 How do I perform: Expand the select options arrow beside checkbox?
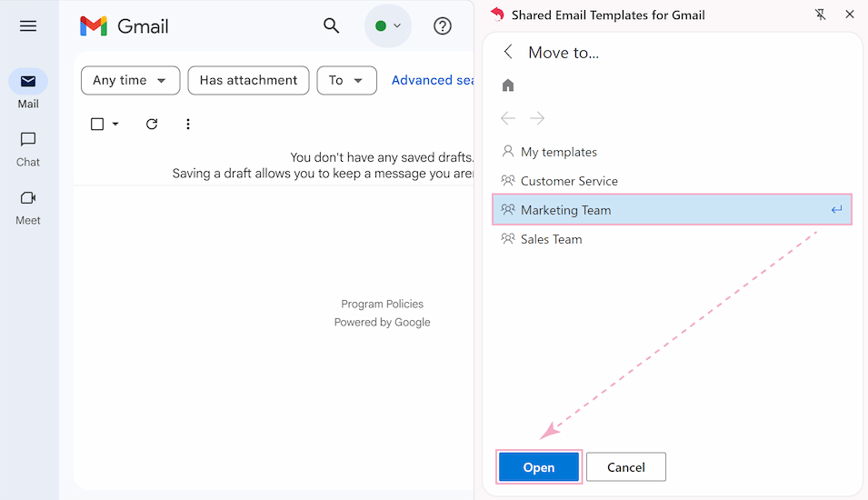(115, 124)
